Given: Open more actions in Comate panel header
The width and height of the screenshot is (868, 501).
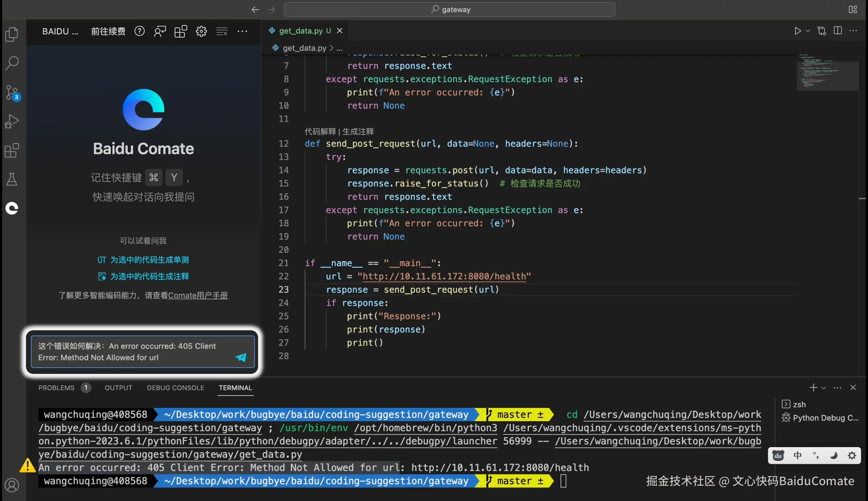Looking at the screenshot, I should click(242, 31).
